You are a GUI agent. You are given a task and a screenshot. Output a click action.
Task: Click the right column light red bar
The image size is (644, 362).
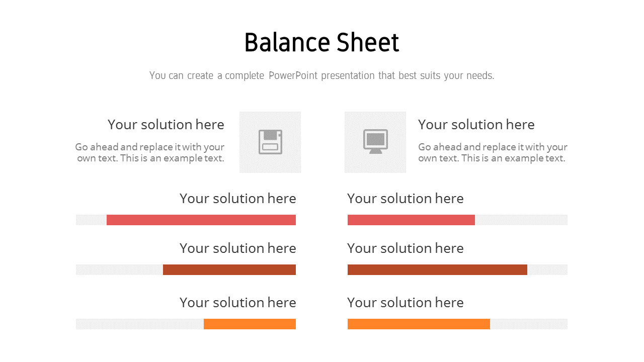tap(411, 220)
